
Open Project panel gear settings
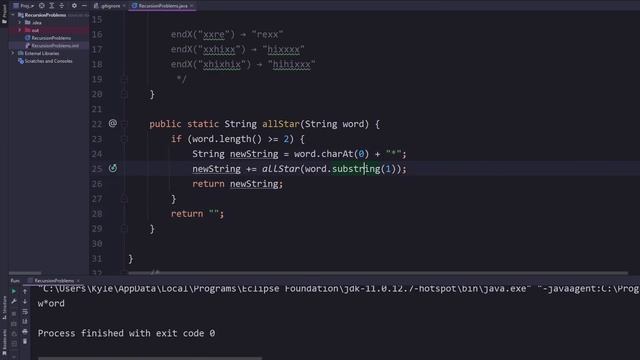[x=74, y=6]
